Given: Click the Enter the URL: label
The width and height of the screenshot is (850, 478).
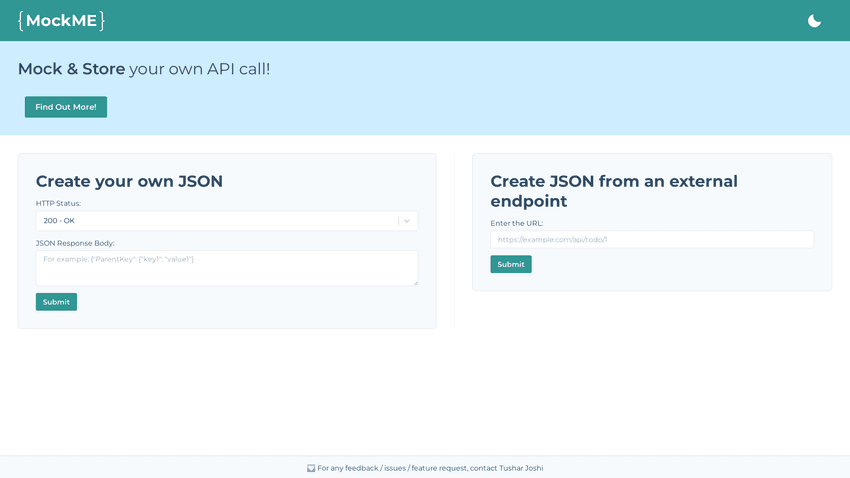Looking at the screenshot, I should [x=516, y=223].
